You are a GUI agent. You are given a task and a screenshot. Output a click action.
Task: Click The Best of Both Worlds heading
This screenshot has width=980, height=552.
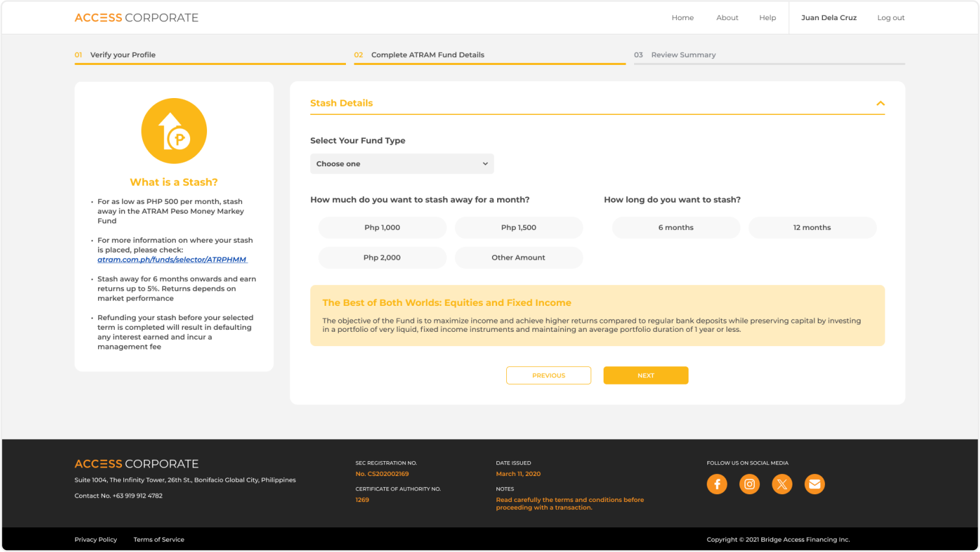(447, 303)
